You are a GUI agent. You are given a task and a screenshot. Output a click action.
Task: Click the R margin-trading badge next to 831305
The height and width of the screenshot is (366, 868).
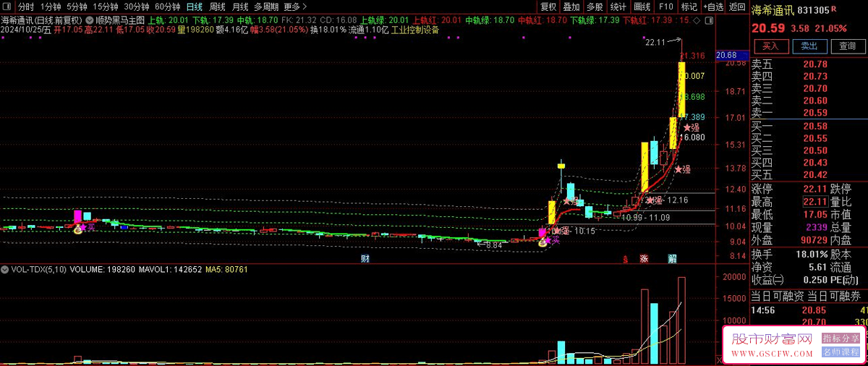(834, 10)
